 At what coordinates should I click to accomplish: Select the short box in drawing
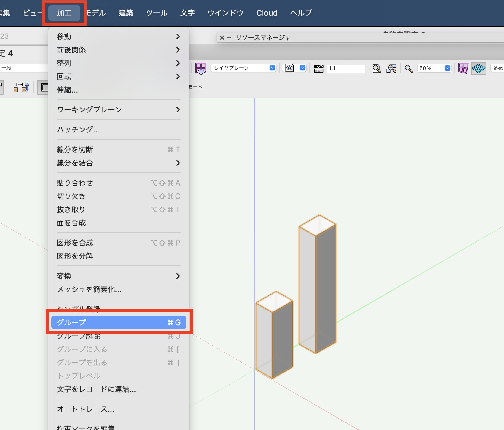click(x=274, y=334)
